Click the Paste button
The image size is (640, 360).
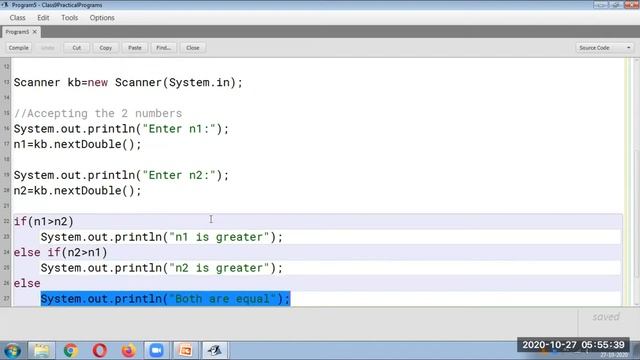click(x=135, y=48)
